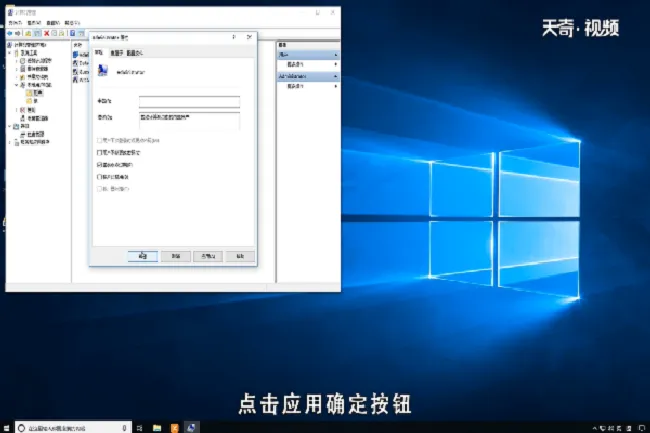Collapse the Administrator section in Actions pane
The image size is (650, 433).
336,76
